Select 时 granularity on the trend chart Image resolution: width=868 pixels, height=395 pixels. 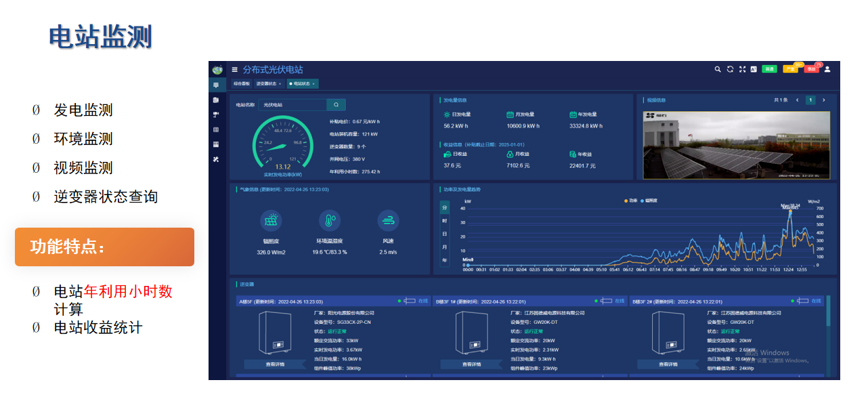pos(445,221)
